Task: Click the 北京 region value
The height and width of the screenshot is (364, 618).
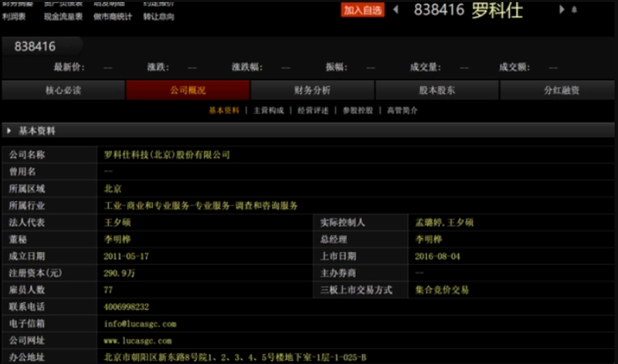Action: (112, 189)
